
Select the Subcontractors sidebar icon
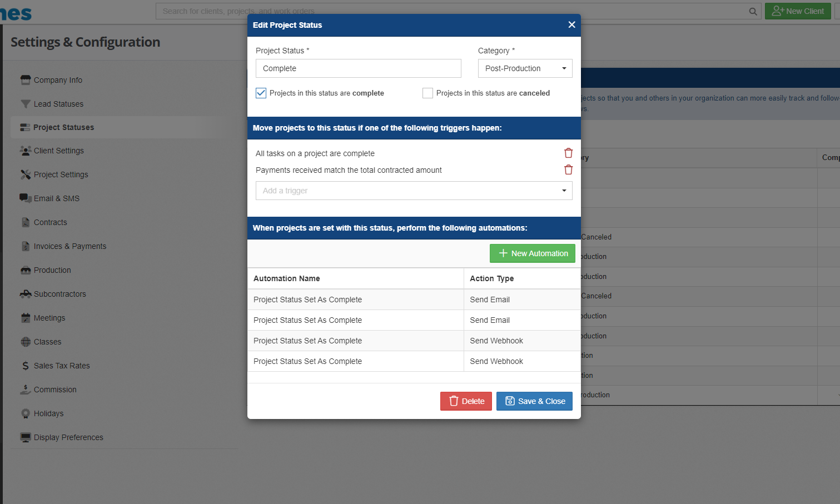[x=26, y=293]
